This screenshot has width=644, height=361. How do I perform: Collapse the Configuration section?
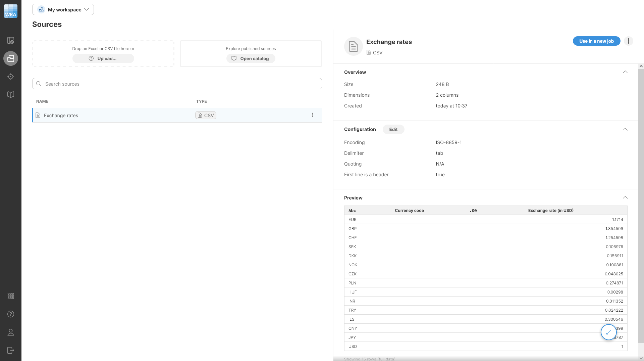tap(625, 129)
